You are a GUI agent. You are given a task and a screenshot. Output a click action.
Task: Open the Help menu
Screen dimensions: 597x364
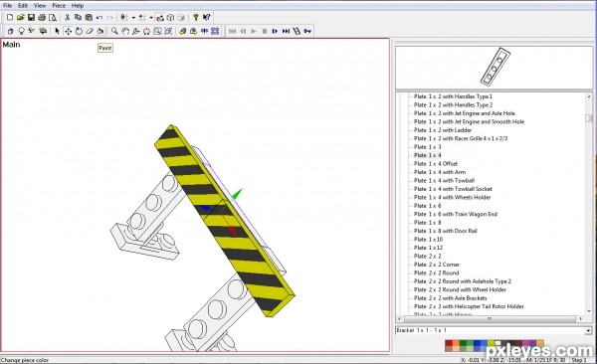[x=78, y=6]
